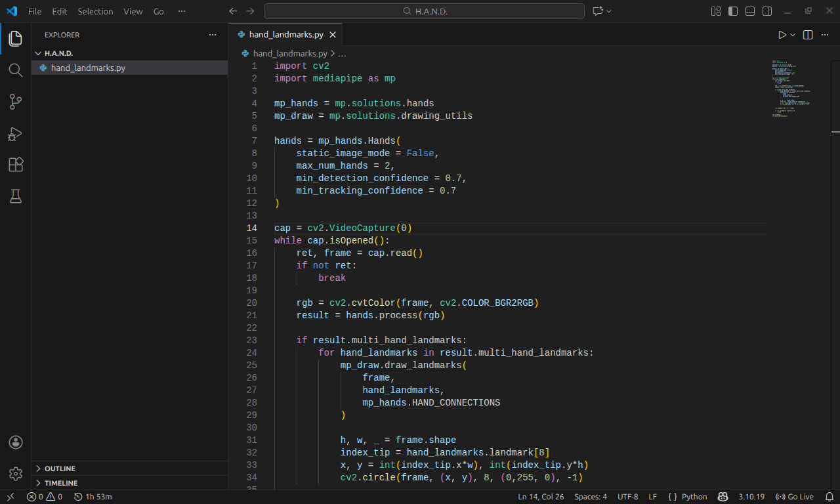Open the View menu
Image resolution: width=840 pixels, height=504 pixels.
coord(133,11)
